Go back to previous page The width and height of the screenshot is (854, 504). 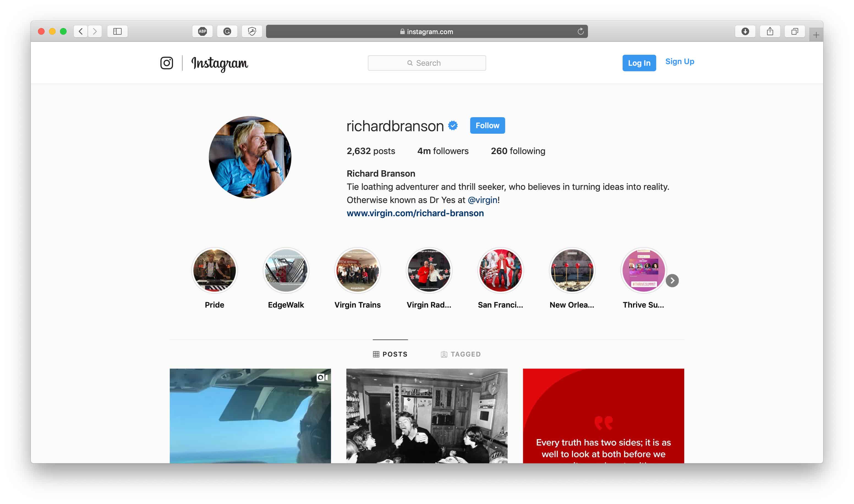click(x=81, y=31)
